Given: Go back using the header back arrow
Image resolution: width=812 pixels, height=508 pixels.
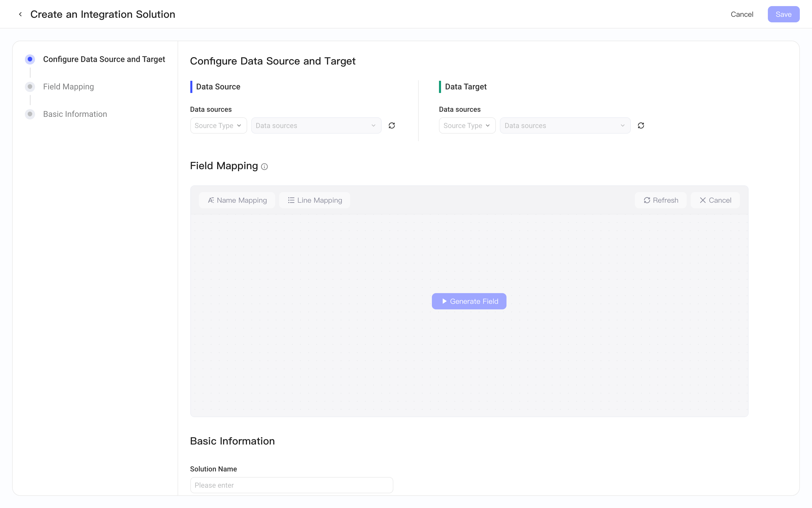Looking at the screenshot, I should click(x=21, y=14).
